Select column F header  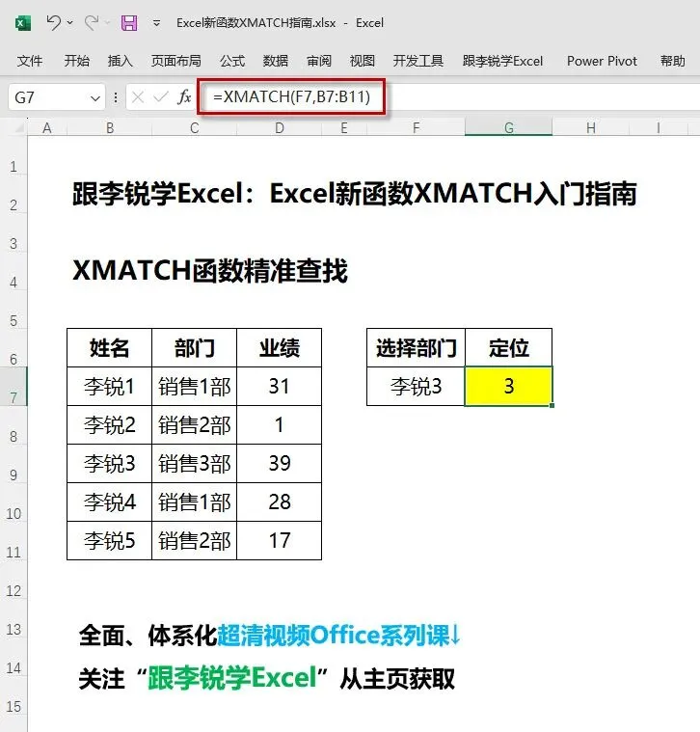coord(416,127)
